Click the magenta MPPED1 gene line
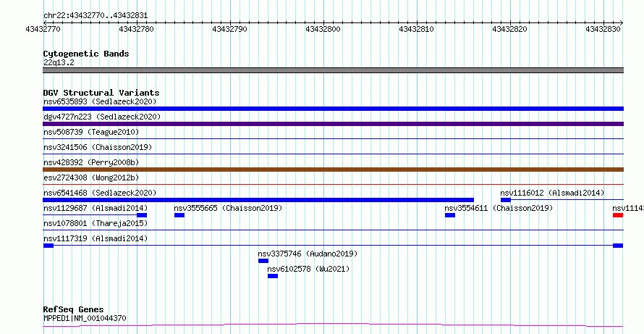The height and width of the screenshot is (334, 644). point(333,325)
